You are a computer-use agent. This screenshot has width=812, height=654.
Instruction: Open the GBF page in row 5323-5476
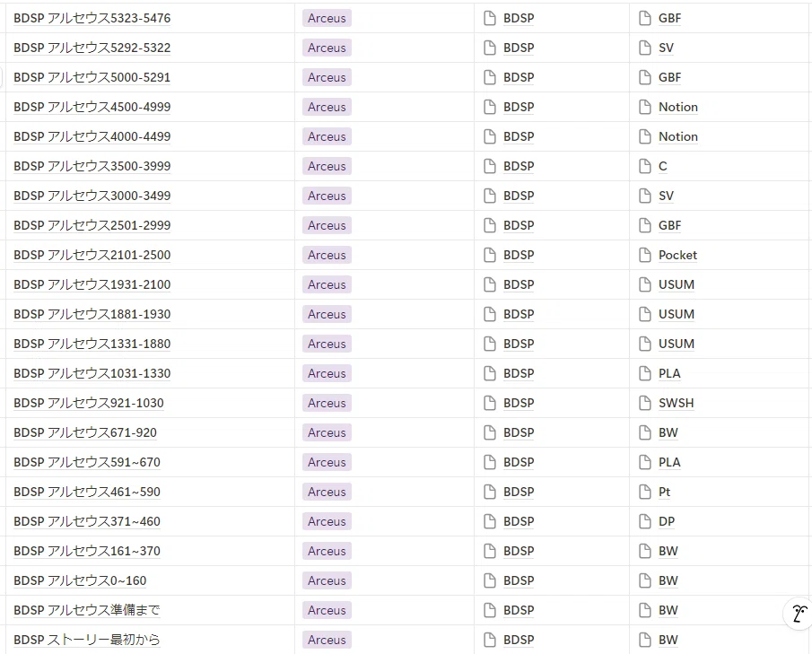click(669, 18)
